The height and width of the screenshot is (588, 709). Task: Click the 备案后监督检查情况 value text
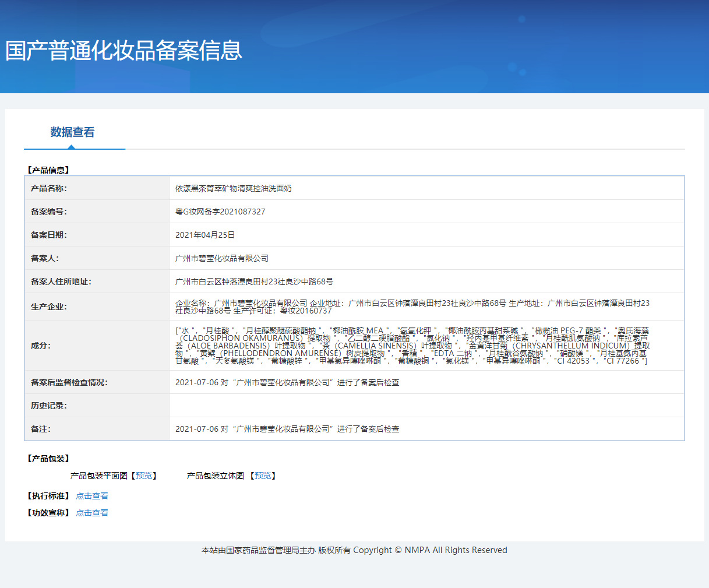pos(287,382)
